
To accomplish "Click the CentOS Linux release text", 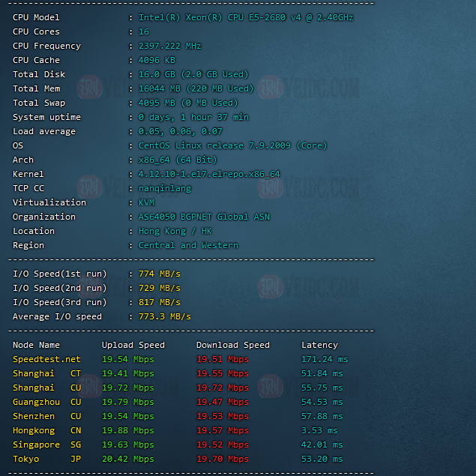I will (232, 145).
